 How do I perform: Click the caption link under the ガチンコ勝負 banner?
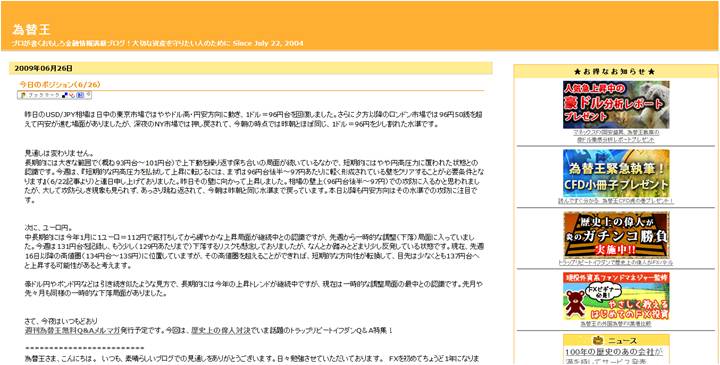coord(616,263)
